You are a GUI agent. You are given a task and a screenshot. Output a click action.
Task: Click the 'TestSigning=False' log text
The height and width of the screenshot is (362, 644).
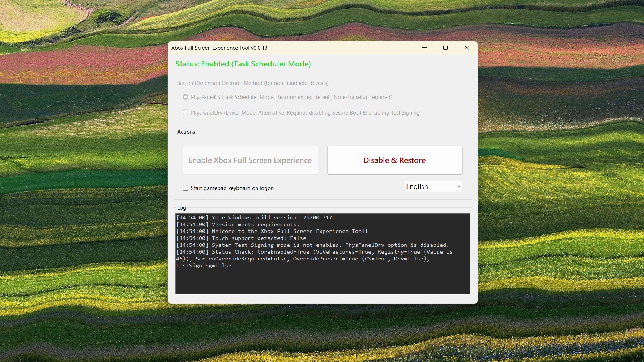point(204,266)
